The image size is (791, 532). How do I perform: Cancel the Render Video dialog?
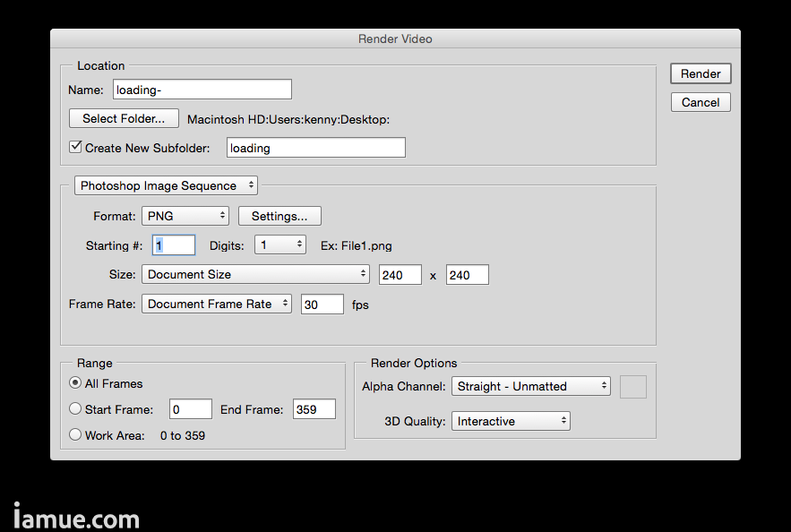(x=701, y=102)
